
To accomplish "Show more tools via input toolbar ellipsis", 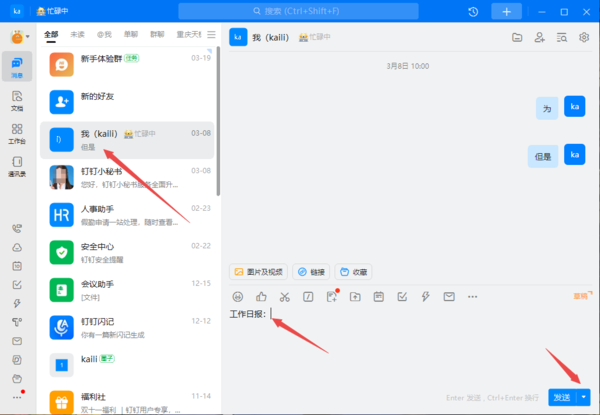I will (472, 297).
